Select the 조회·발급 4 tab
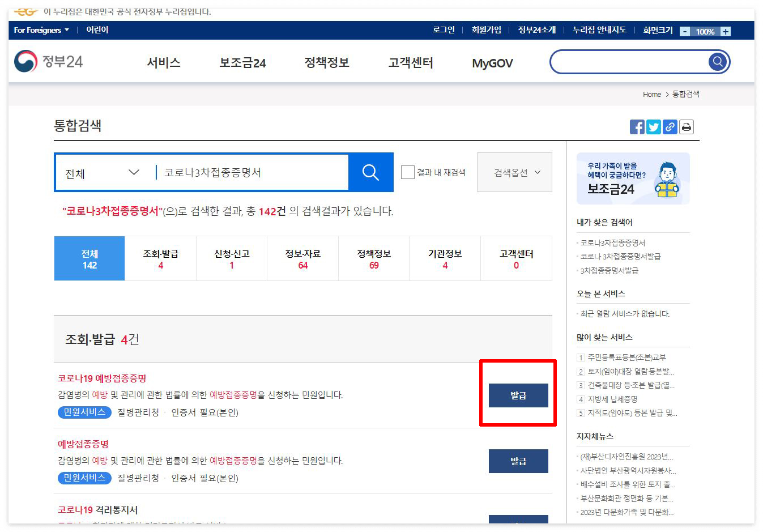Screen dimensions: 763x532 (161, 259)
